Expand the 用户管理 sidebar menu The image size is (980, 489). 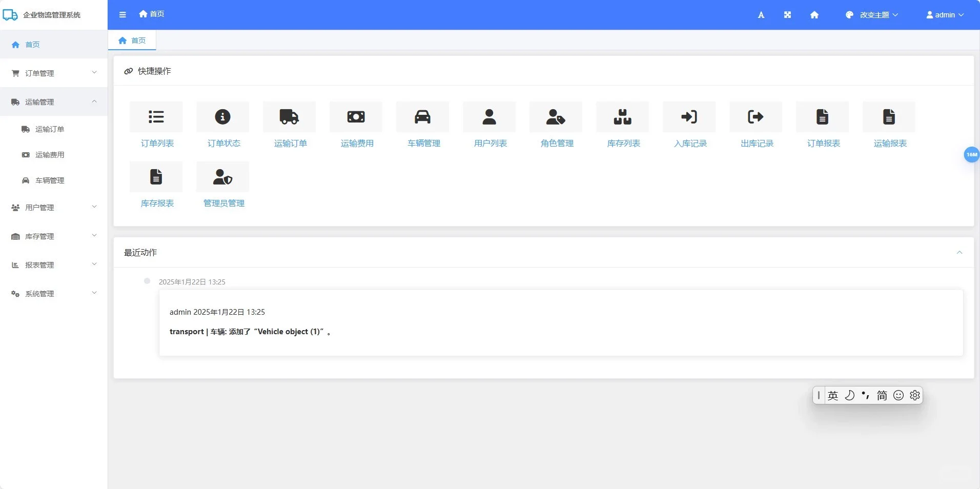[54, 207]
